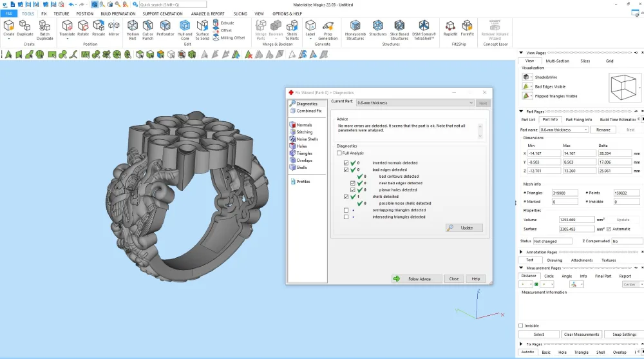The height and width of the screenshot is (359, 644).
Task: Click the Volume value field
Action: 576,220
